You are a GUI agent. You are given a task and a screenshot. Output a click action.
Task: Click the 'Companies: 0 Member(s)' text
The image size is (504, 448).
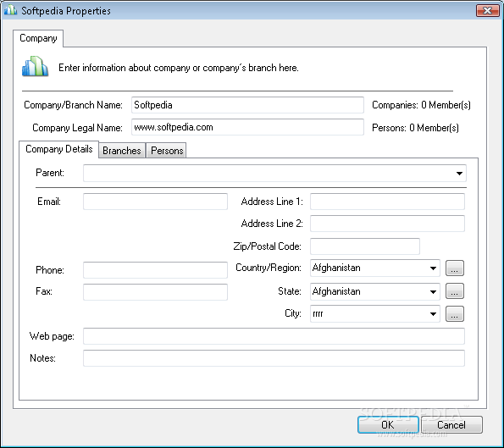coord(421,105)
